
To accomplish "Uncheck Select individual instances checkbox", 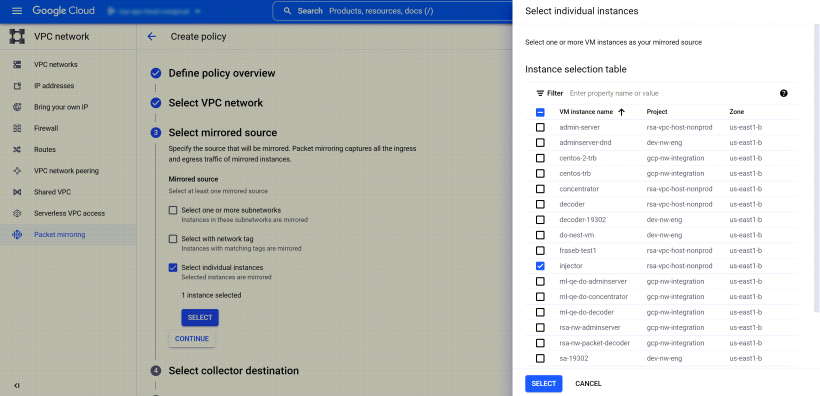I will pyautogui.click(x=173, y=268).
